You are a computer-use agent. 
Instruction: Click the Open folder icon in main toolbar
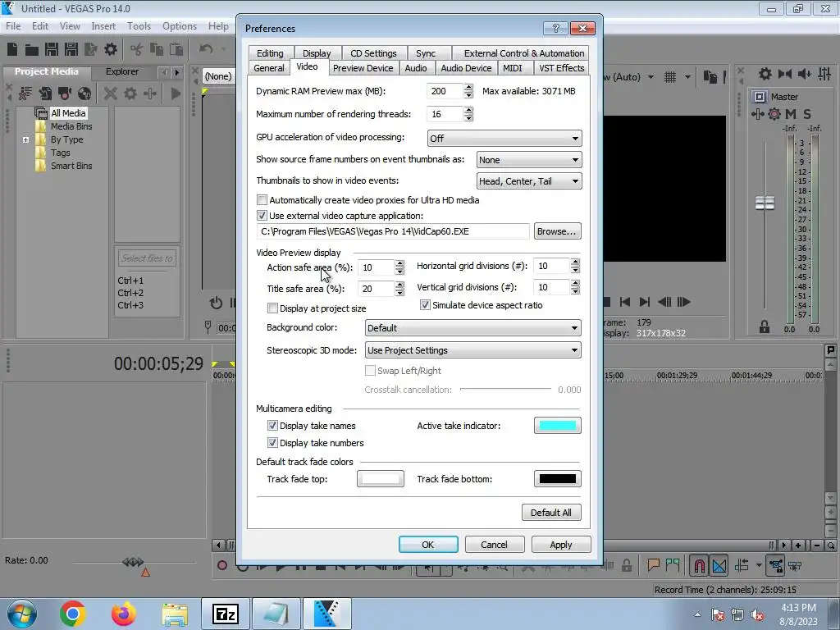click(32, 50)
